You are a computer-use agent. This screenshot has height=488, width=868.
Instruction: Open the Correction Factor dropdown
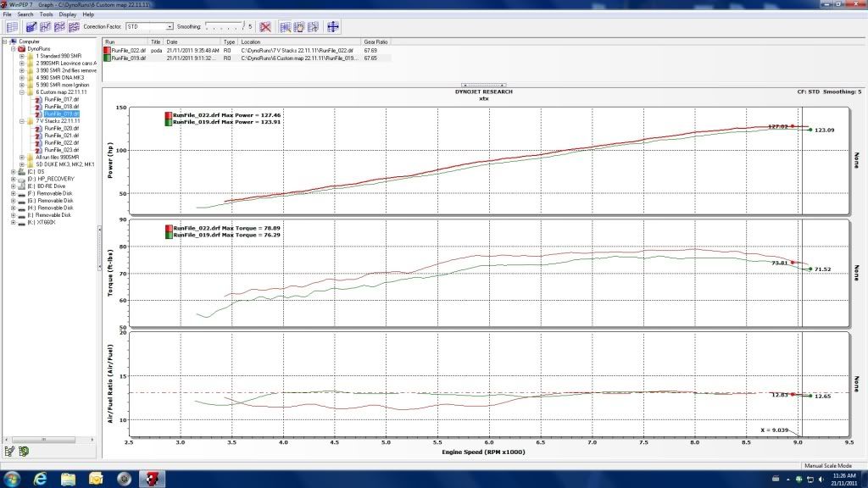click(x=170, y=27)
